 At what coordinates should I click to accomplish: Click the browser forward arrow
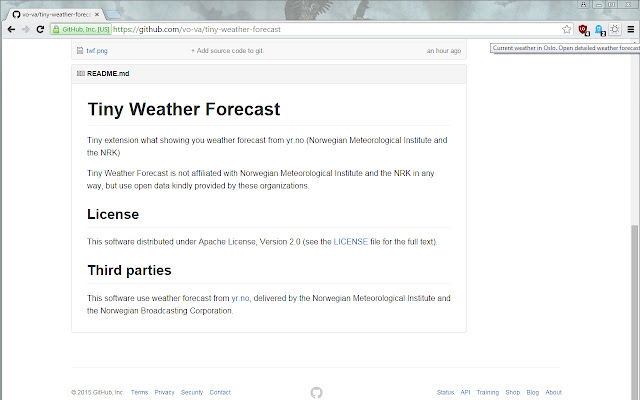[26, 29]
